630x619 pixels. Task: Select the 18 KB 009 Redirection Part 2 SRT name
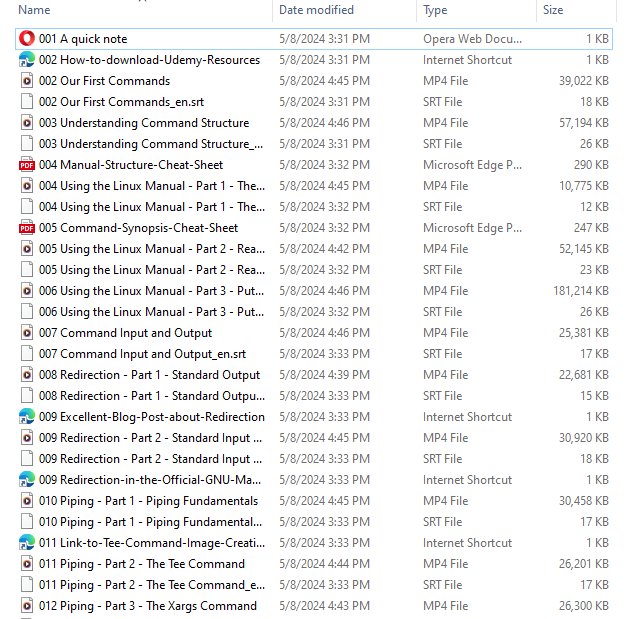pyautogui.click(x=150, y=459)
